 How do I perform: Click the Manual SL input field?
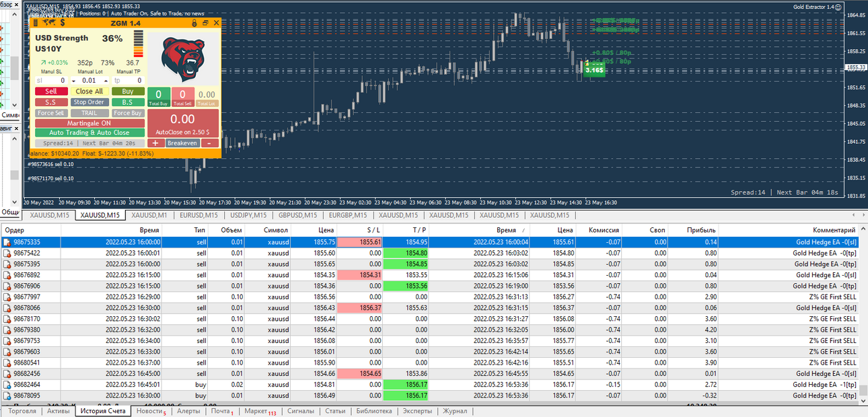[51, 81]
